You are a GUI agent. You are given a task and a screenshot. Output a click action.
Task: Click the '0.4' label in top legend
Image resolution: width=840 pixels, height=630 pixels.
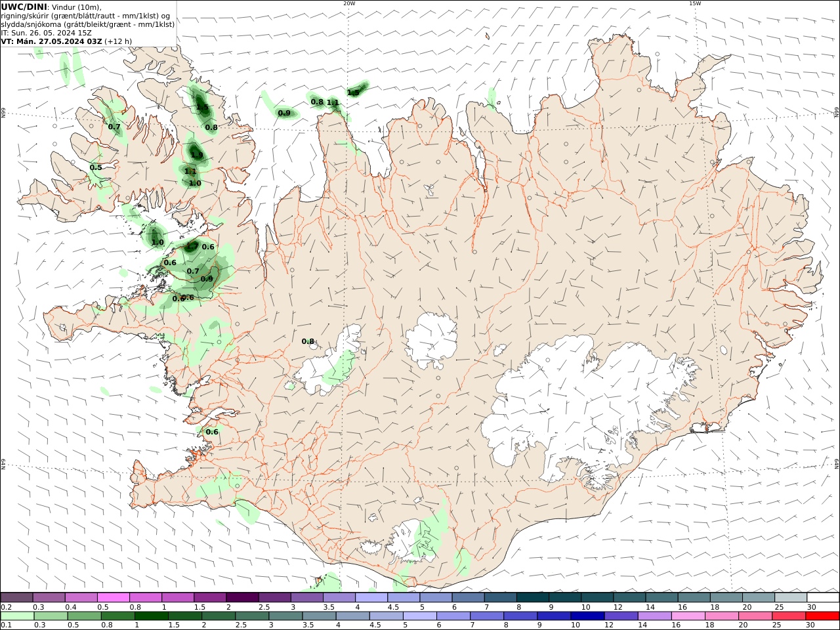pos(71,607)
